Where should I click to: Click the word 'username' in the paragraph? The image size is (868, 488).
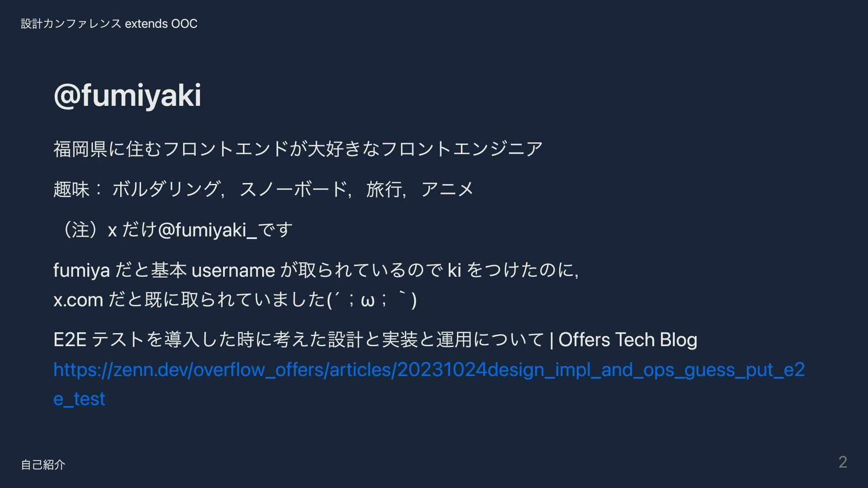click(x=233, y=270)
